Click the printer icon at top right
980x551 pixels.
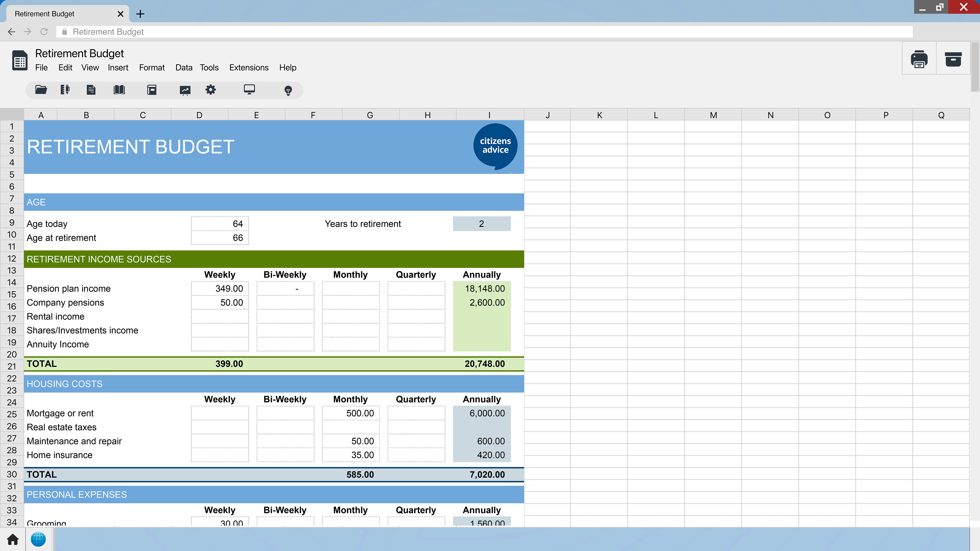pos(919,59)
